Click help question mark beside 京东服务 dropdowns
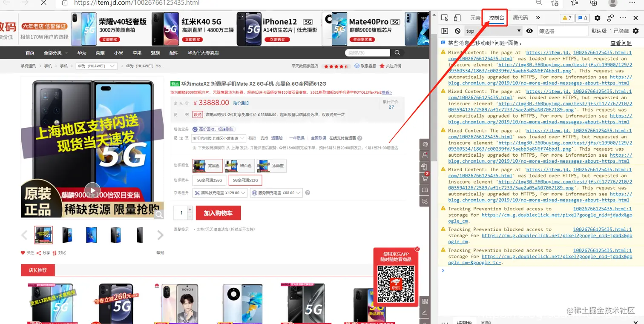The height and width of the screenshot is (324, 644). [308, 193]
